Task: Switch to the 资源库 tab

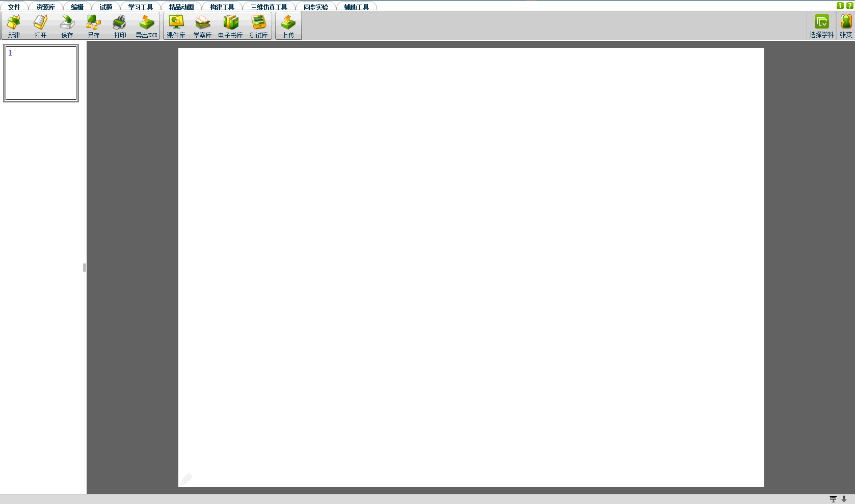Action: (x=46, y=7)
